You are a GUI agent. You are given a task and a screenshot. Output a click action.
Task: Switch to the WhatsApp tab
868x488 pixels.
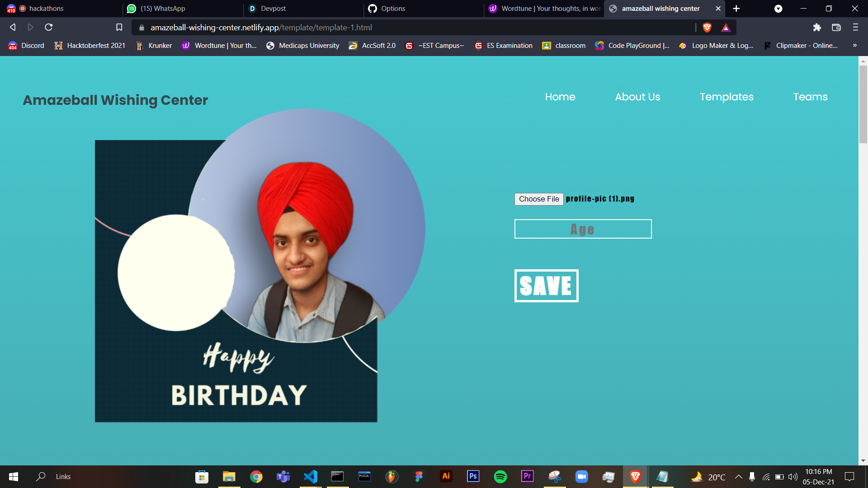click(163, 9)
